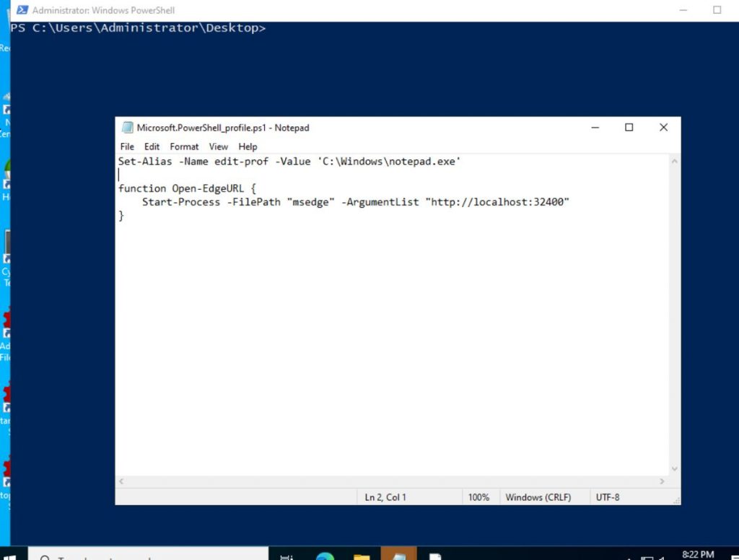Click the Notepad icon in title bar
Screen dimensions: 739x560
[x=128, y=128]
